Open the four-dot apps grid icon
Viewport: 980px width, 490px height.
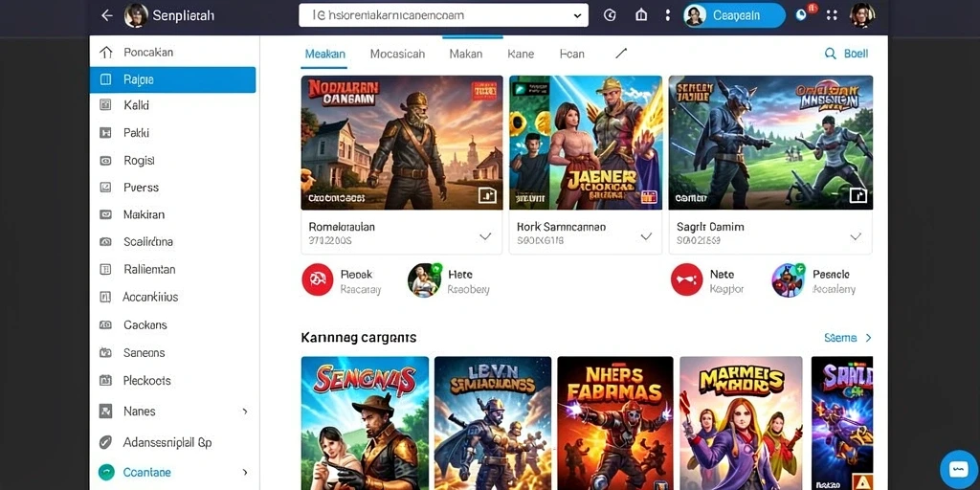[x=832, y=15]
